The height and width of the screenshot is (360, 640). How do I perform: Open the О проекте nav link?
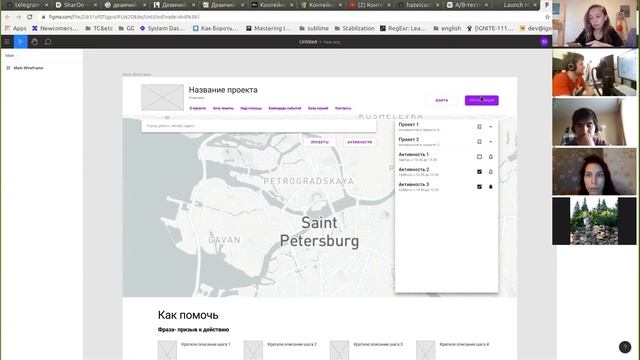(198, 108)
